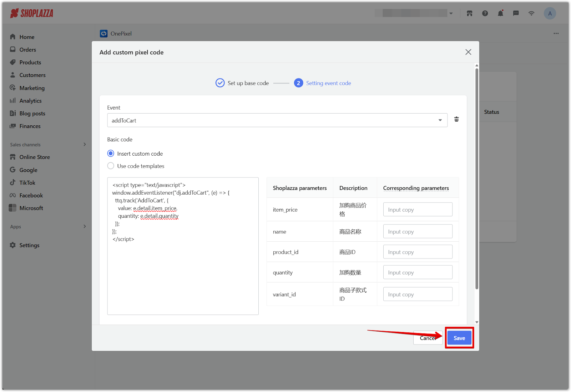Open Marketing icon in sidebar
571x392 pixels.
click(x=13, y=88)
